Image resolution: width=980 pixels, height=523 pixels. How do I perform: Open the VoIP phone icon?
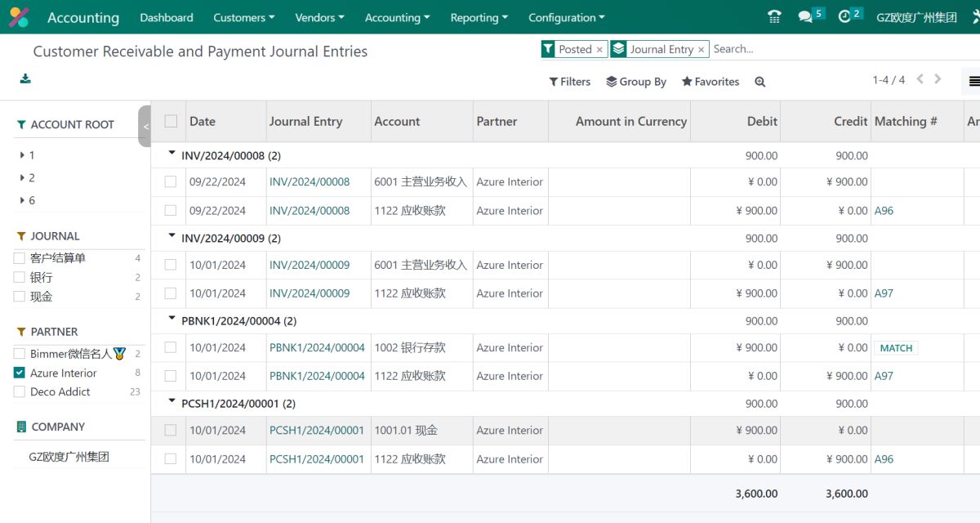pyautogui.click(x=774, y=17)
